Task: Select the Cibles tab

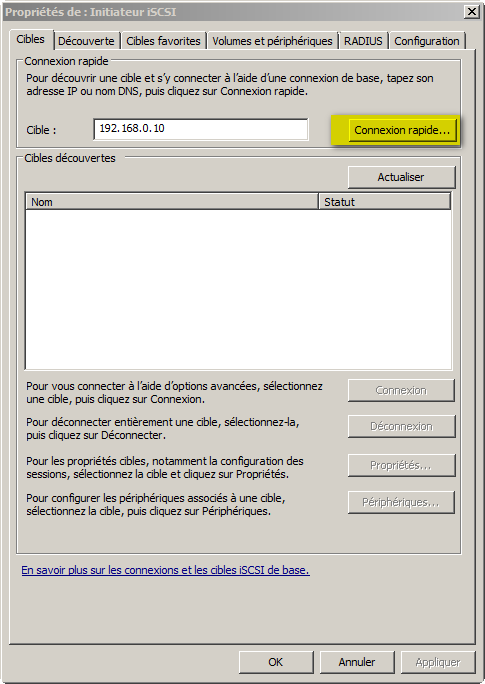Action: (31, 39)
